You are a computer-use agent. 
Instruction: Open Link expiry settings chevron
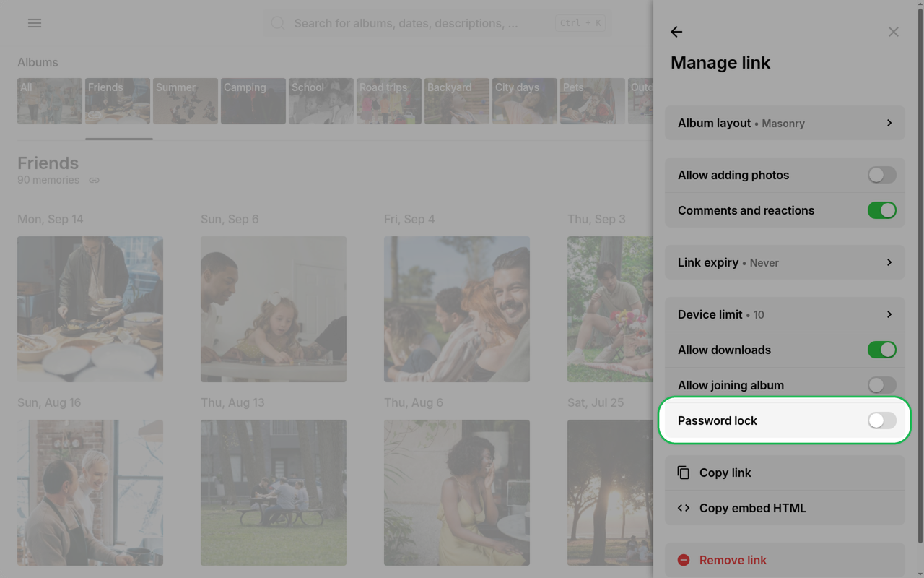click(x=889, y=262)
